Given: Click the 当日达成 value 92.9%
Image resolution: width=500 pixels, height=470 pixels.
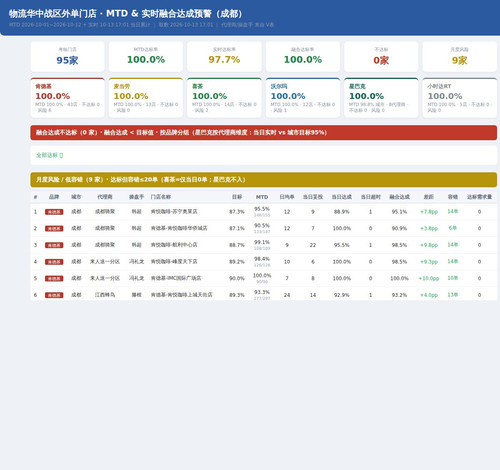Looking at the screenshot, I should (341, 295).
